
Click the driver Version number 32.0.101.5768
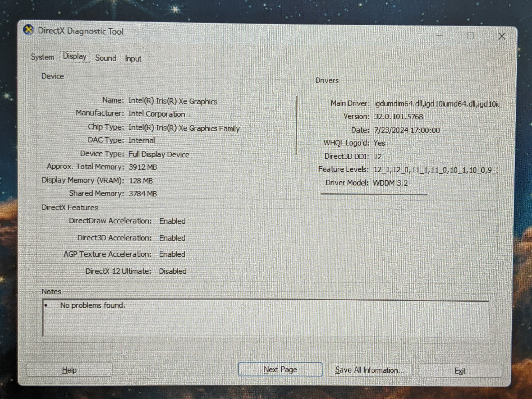click(x=398, y=117)
